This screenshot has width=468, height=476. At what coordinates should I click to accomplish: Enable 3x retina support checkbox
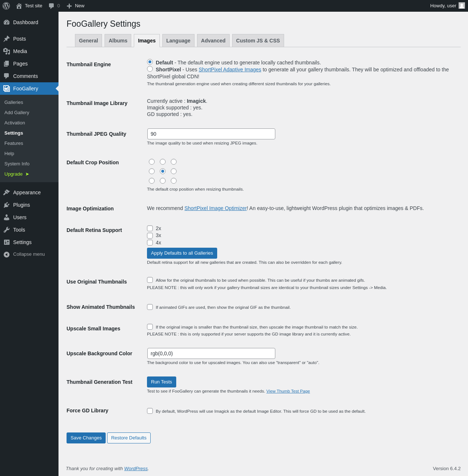click(x=150, y=236)
